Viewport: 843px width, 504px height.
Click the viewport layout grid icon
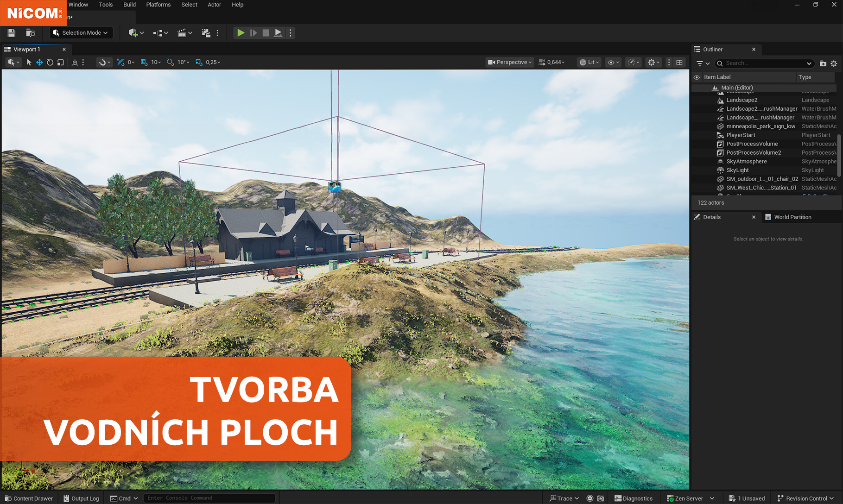click(x=679, y=62)
